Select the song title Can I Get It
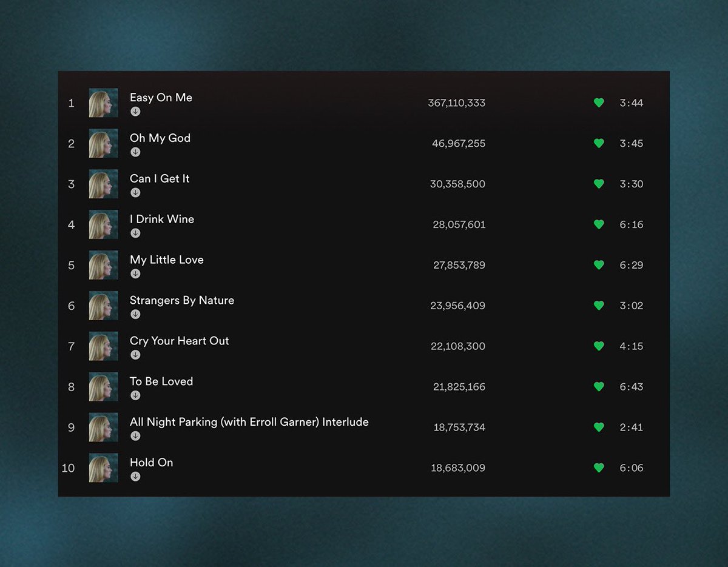This screenshot has height=567, width=728. (160, 179)
